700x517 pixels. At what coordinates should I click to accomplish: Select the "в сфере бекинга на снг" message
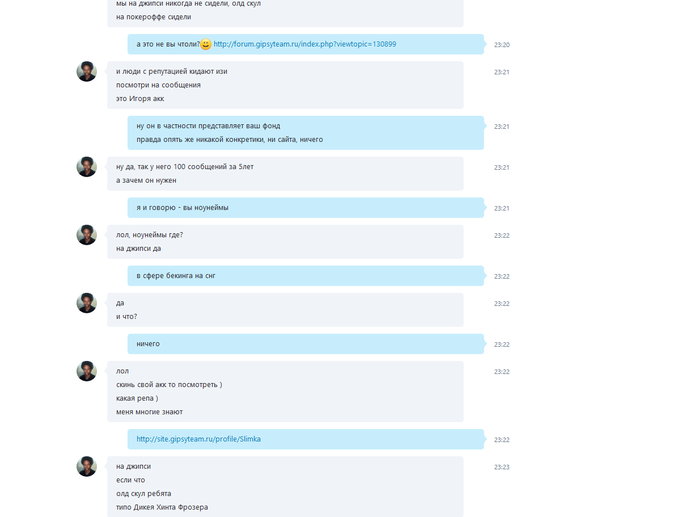click(306, 276)
